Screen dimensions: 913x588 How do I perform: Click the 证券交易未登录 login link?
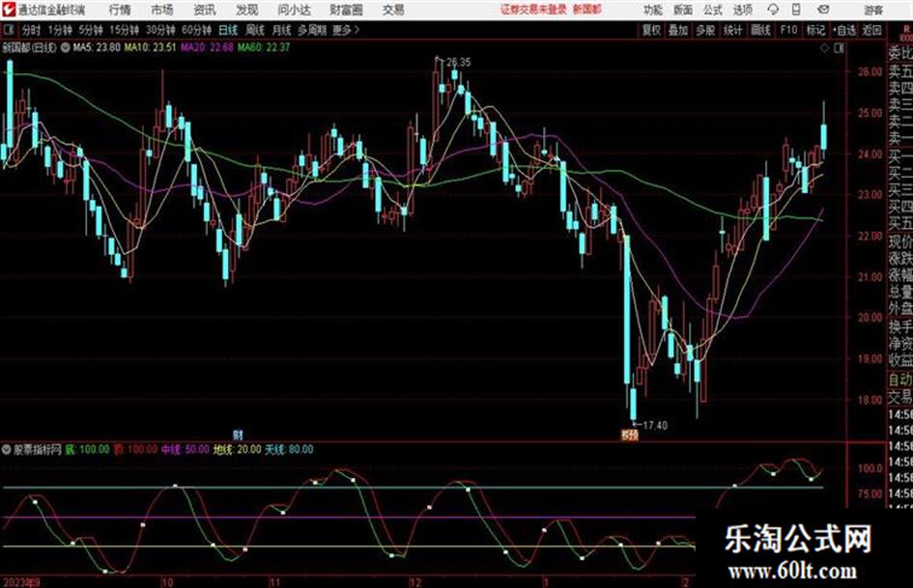point(533,10)
